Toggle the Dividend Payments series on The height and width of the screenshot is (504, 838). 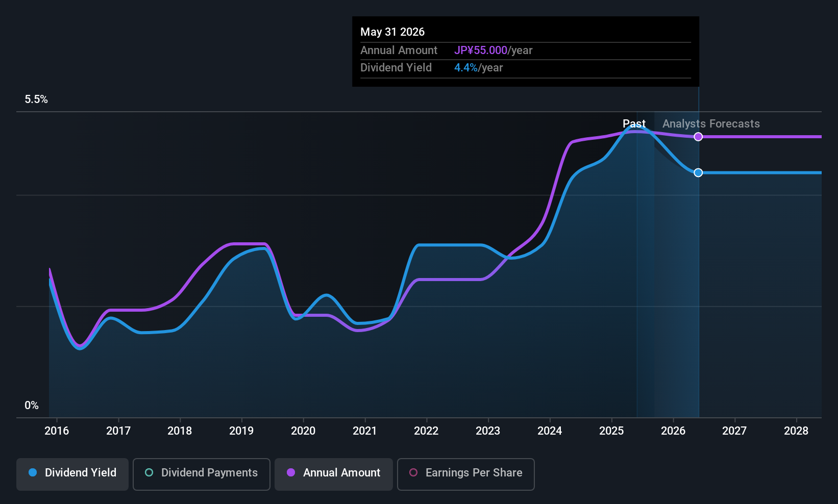pyautogui.click(x=202, y=474)
